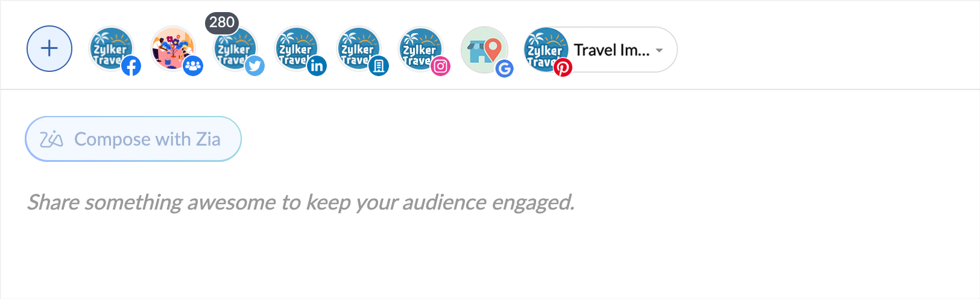
Task: Click the plus button to add a channel
Action: [x=49, y=49]
